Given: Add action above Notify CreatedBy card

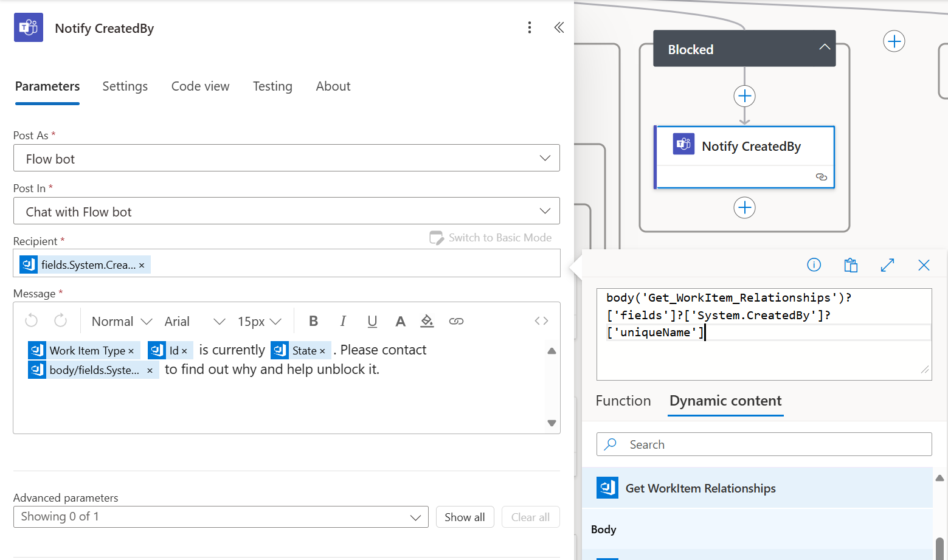Looking at the screenshot, I should [745, 96].
